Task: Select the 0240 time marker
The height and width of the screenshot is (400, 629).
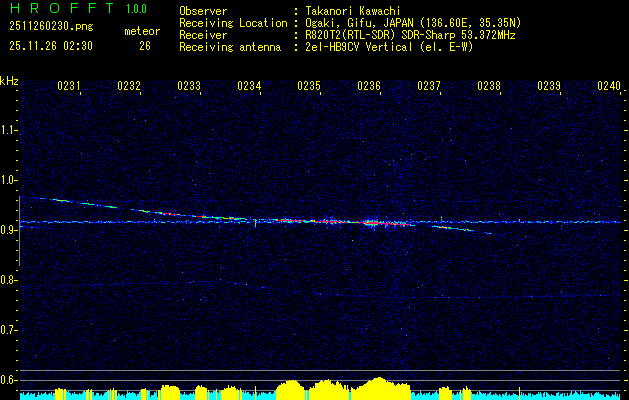Action: 609,86
